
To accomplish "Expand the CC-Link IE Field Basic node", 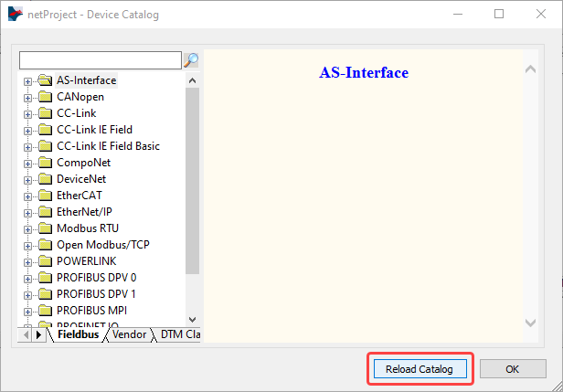I will click(x=27, y=147).
